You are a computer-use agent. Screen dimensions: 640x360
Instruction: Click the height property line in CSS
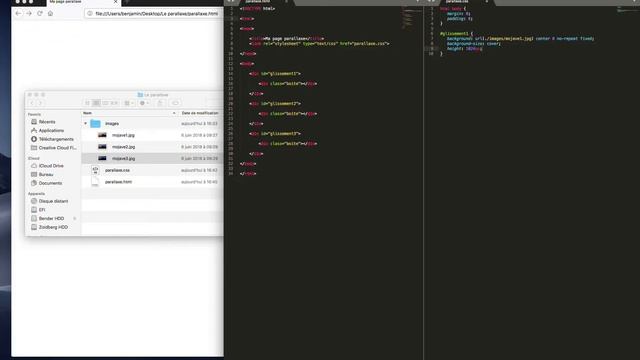[x=464, y=49]
